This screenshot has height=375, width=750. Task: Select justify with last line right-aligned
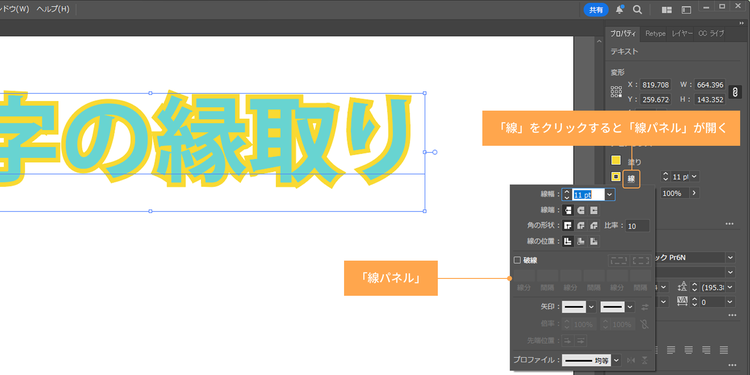point(706,350)
